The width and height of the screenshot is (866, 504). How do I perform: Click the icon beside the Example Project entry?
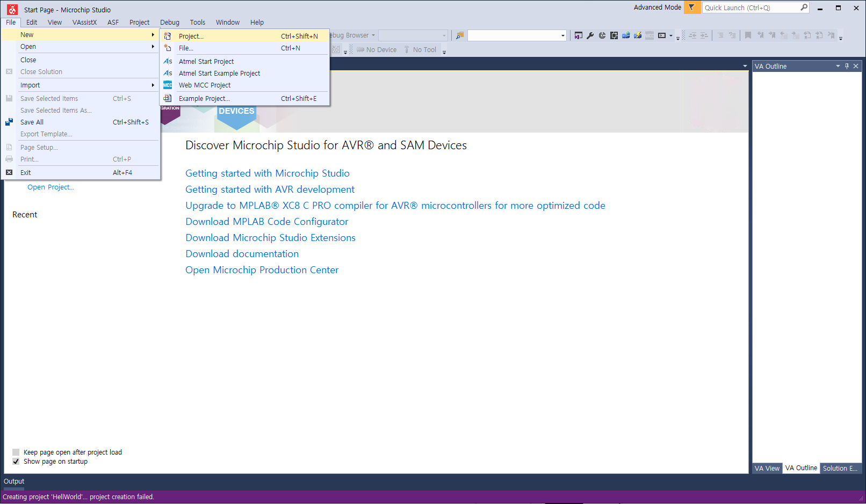168,98
